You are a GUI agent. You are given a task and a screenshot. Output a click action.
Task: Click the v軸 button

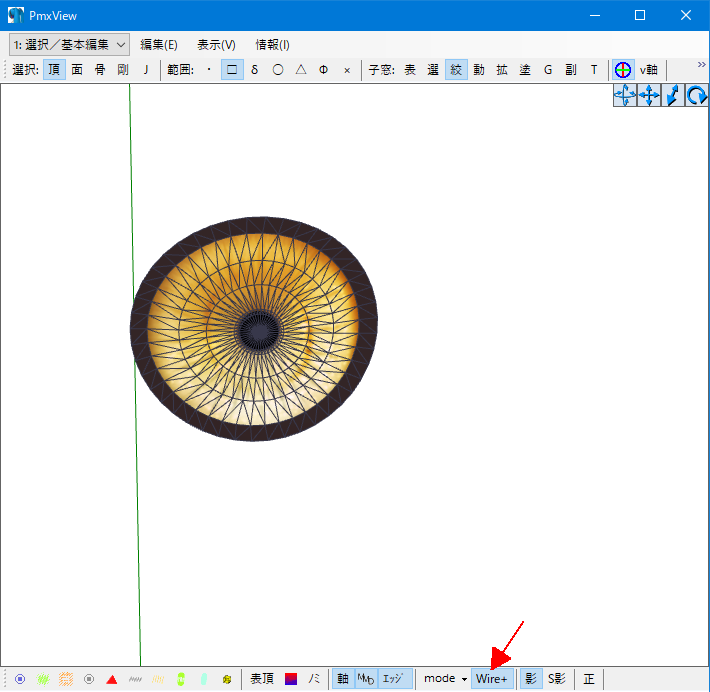pyautogui.click(x=649, y=70)
